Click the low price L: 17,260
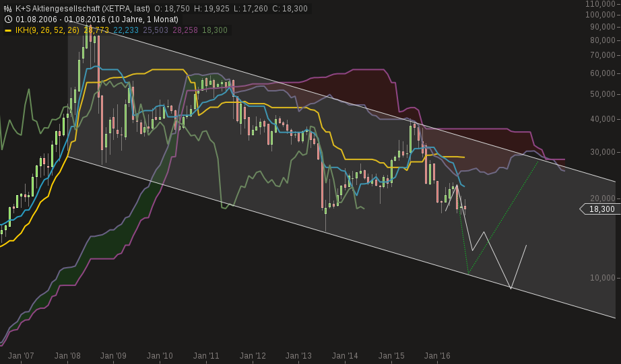This screenshot has width=621, height=364. pos(251,8)
